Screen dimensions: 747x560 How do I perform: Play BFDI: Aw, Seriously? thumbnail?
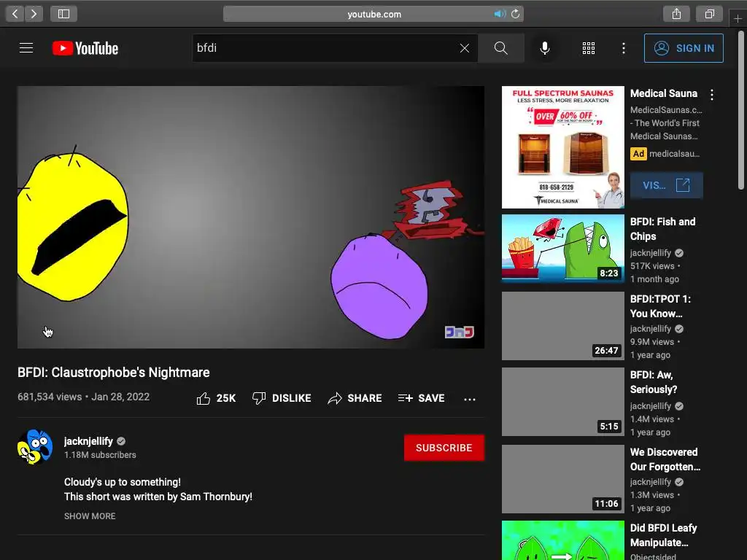563,402
